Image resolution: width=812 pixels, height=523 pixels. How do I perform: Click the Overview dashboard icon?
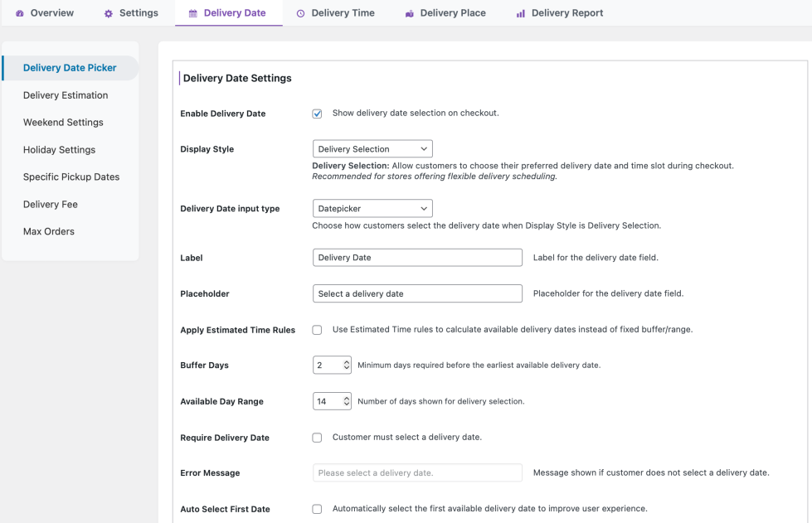coord(19,13)
